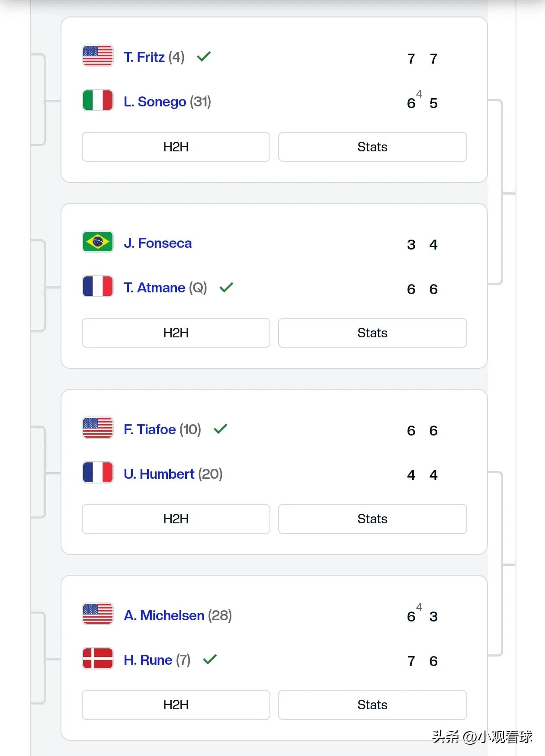View Stats for Michelsen vs Rune match
The width and height of the screenshot is (545, 756).
pyautogui.click(x=372, y=705)
